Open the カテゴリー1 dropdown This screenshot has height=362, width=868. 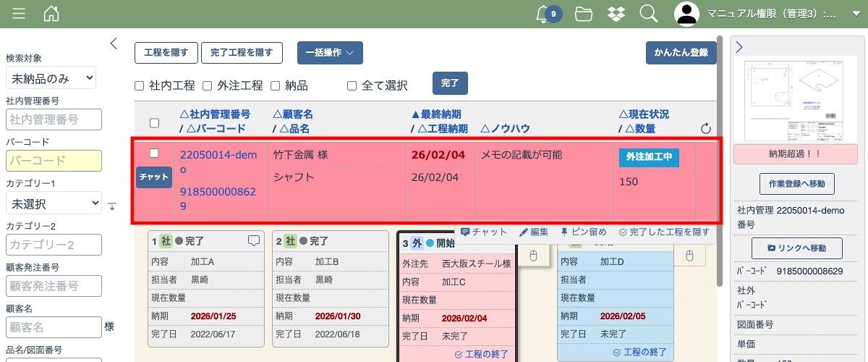pos(54,204)
